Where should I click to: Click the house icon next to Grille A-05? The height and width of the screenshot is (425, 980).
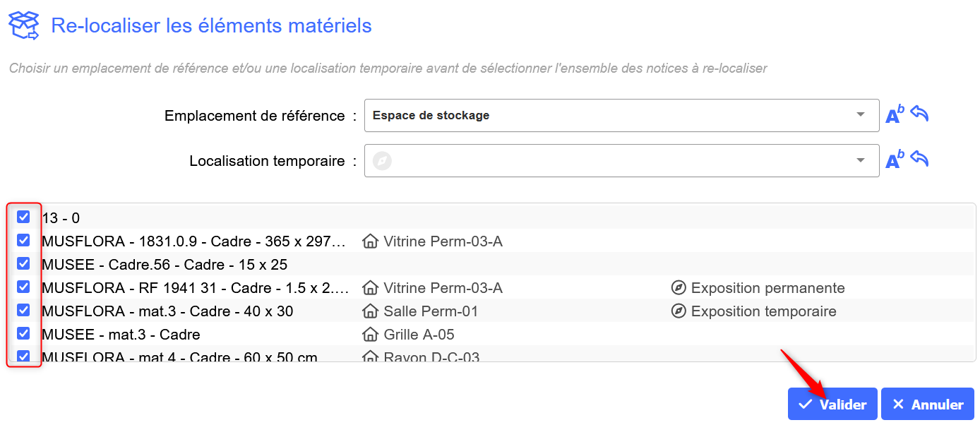(370, 335)
